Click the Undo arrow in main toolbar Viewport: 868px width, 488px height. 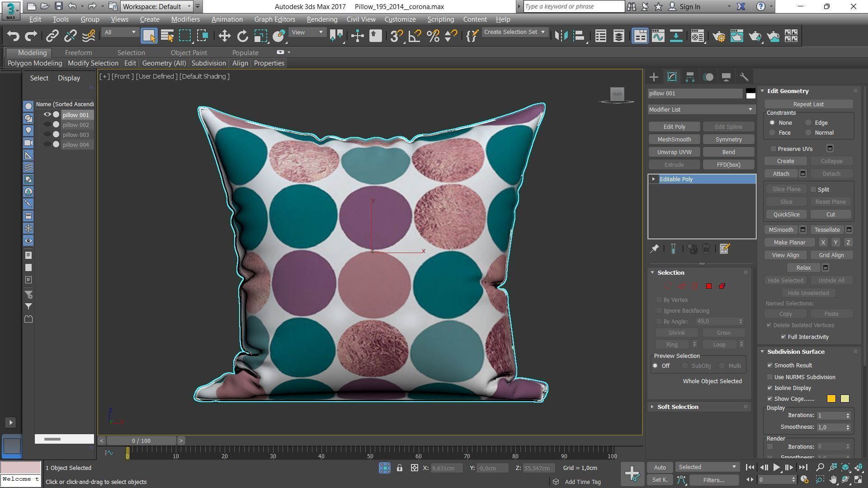(x=13, y=36)
